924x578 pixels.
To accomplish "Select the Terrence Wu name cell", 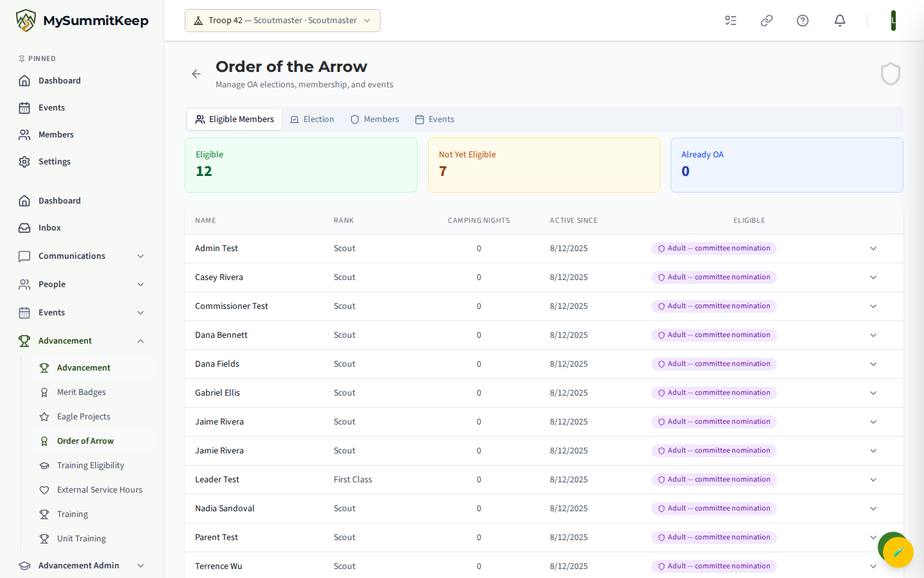I will coord(219,566).
